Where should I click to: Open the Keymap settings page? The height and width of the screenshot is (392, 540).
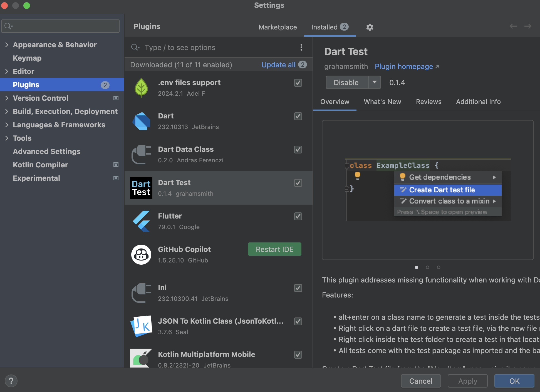[x=27, y=58]
